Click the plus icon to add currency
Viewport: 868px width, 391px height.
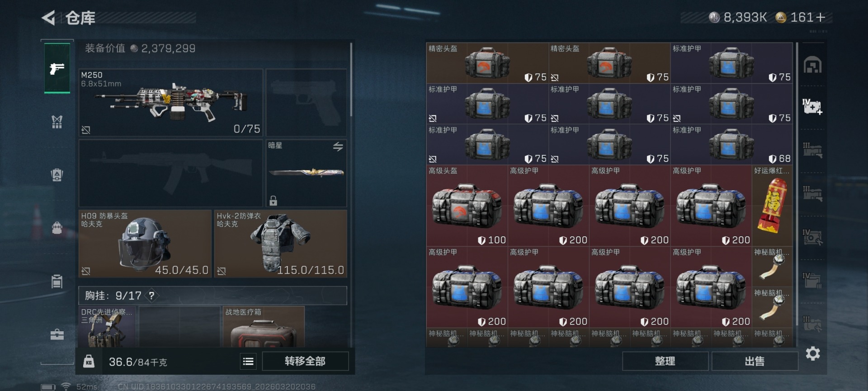tap(821, 17)
